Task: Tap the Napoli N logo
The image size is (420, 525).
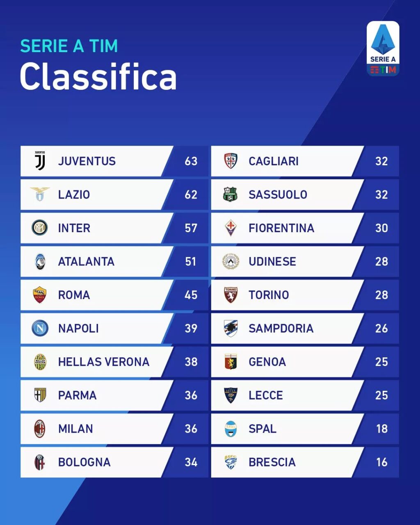Action: click(x=40, y=328)
